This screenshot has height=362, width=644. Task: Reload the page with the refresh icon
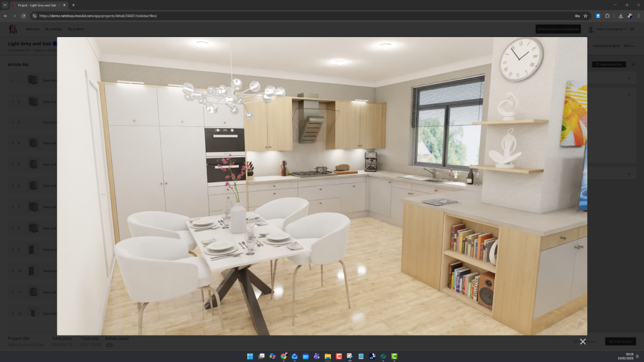tap(24, 16)
